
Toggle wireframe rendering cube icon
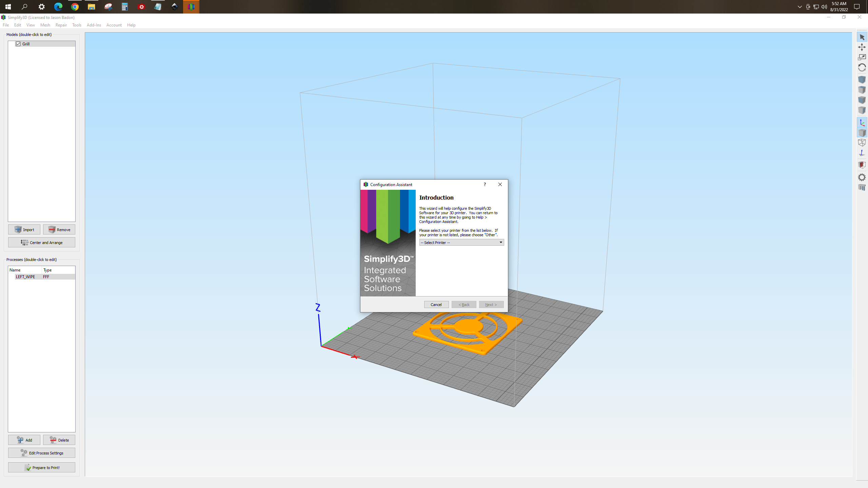click(x=862, y=143)
